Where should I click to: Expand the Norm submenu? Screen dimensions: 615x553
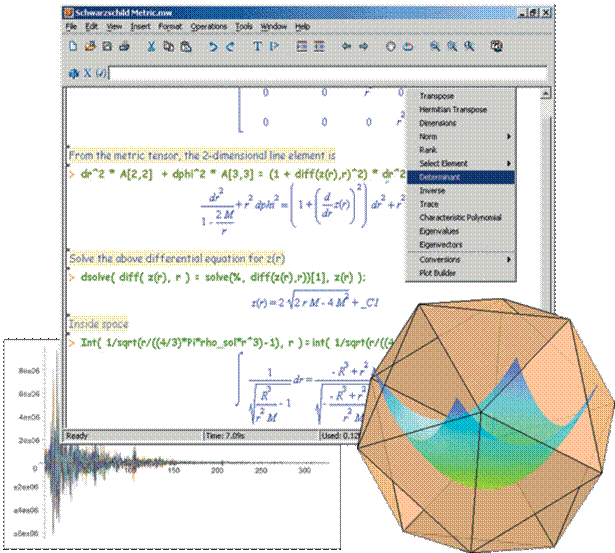460,136
